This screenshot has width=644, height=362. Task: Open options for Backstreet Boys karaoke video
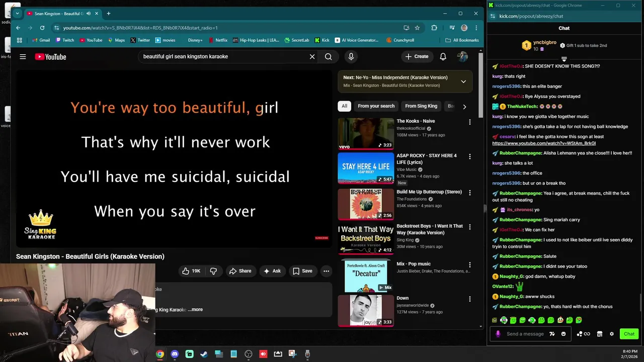pos(470,227)
